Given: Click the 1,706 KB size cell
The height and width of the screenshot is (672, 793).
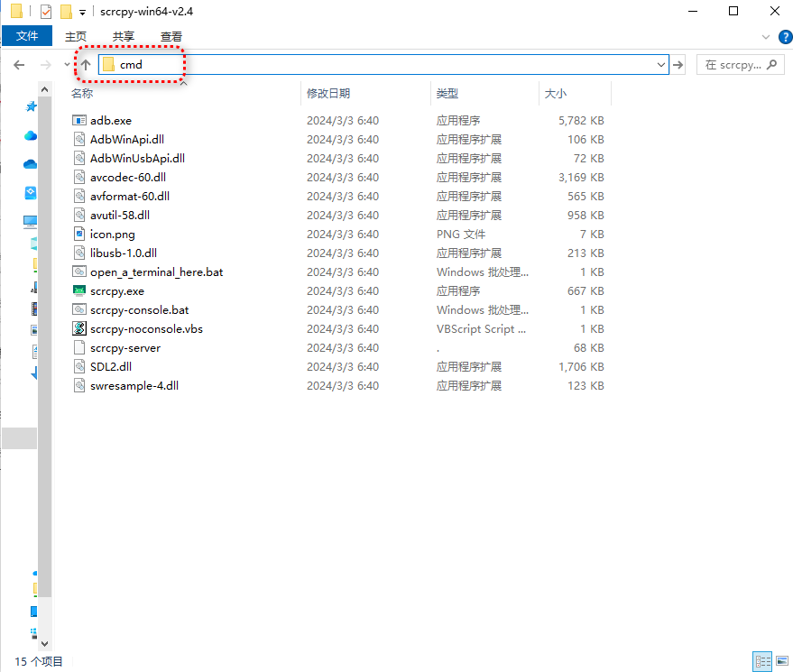Looking at the screenshot, I should click(x=581, y=366).
